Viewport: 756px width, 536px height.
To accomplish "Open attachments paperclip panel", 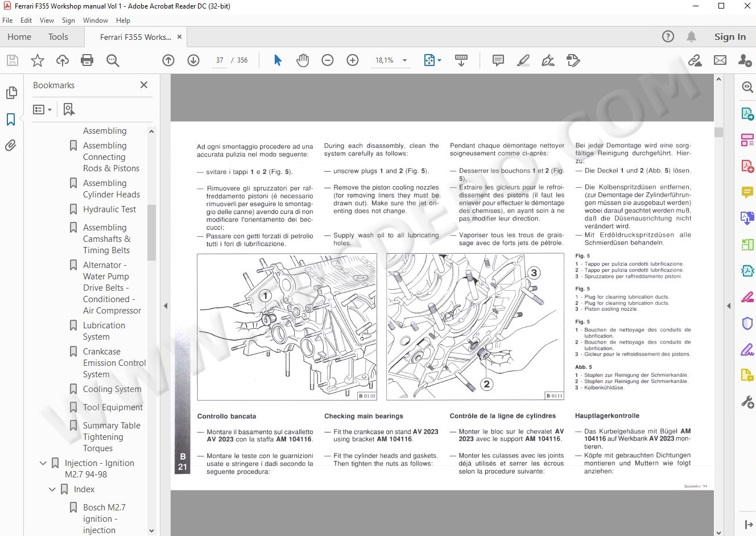I will point(11,146).
